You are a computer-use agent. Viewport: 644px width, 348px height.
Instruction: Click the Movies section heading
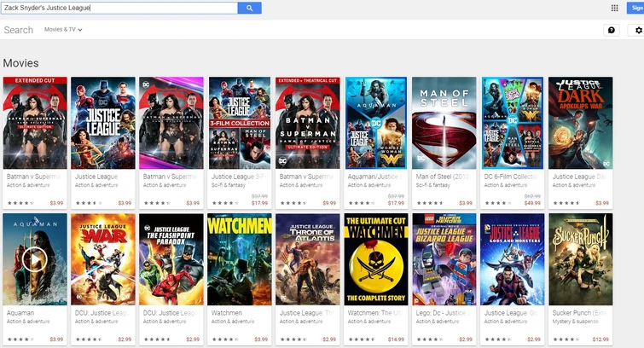click(x=21, y=63)
